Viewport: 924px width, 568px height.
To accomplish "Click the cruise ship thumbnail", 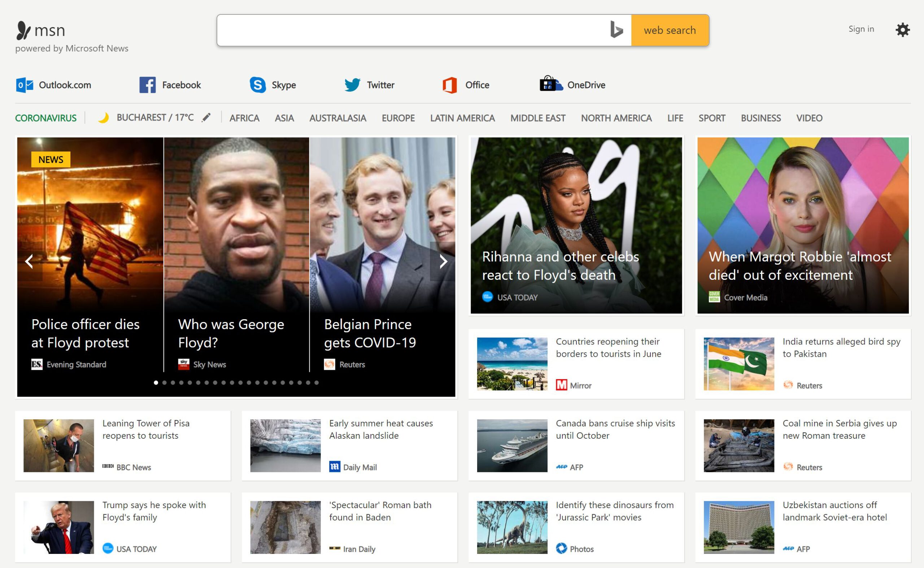I will pos(512,446).
